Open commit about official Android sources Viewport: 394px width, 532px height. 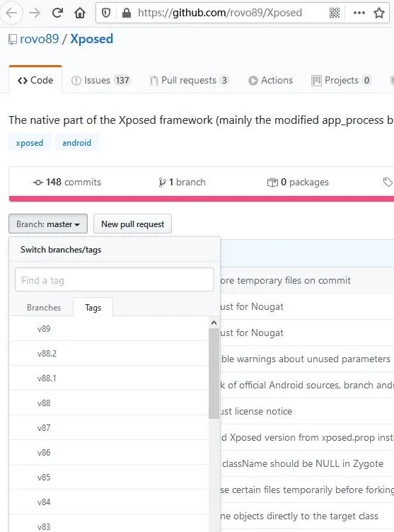point(307,385)
